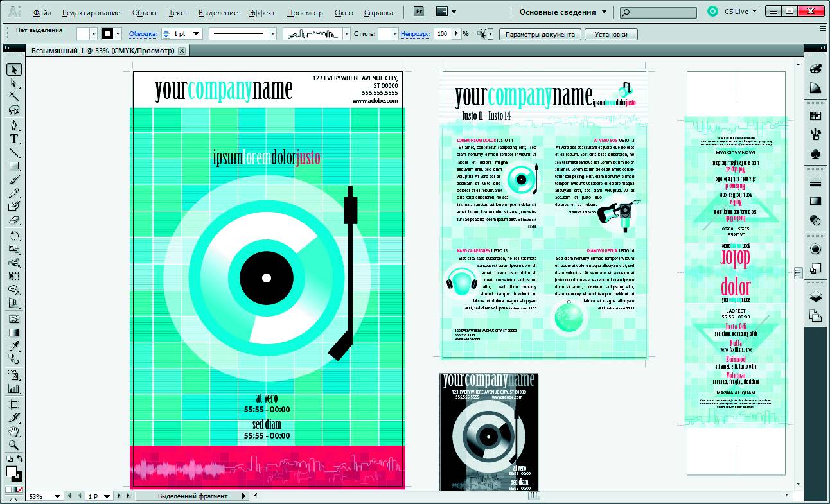
Task: Select the Free Transform tool
Action: click(x=14, y=276)
